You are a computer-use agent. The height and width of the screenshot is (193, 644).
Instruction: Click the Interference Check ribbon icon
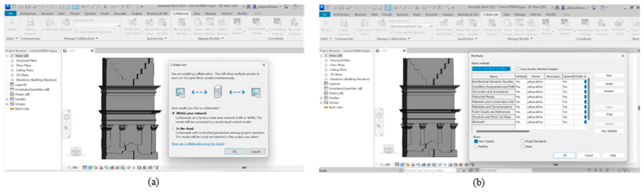pos(619,27)
